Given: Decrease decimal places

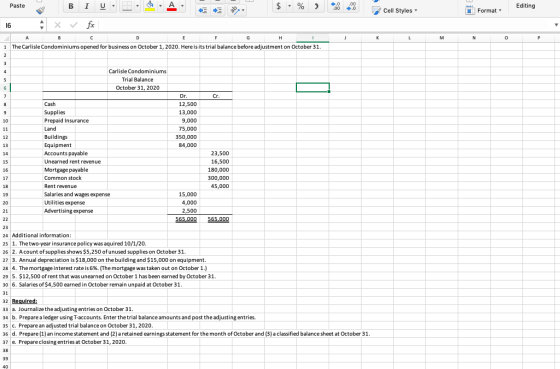Looking at the screenshot, I should (351, 6).
